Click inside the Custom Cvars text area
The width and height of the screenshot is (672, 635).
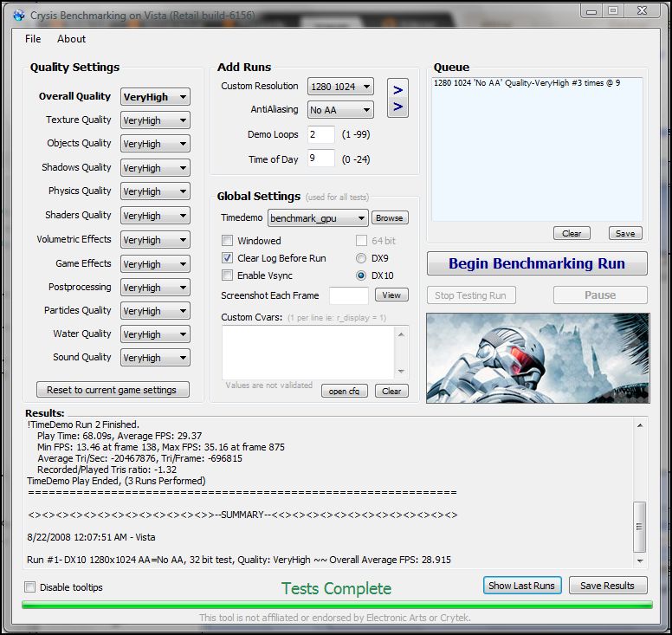[308, 353]
